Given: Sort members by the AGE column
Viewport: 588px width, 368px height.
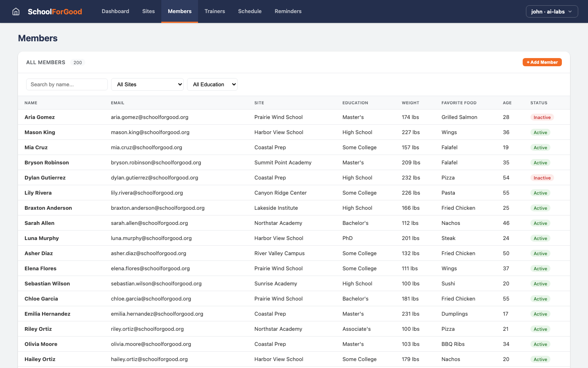Looking at the screenshot, I should [507, 103].
